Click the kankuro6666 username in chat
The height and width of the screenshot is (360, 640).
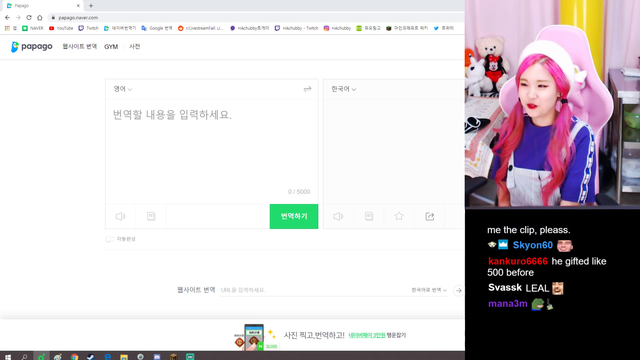[x=518, y=261]
